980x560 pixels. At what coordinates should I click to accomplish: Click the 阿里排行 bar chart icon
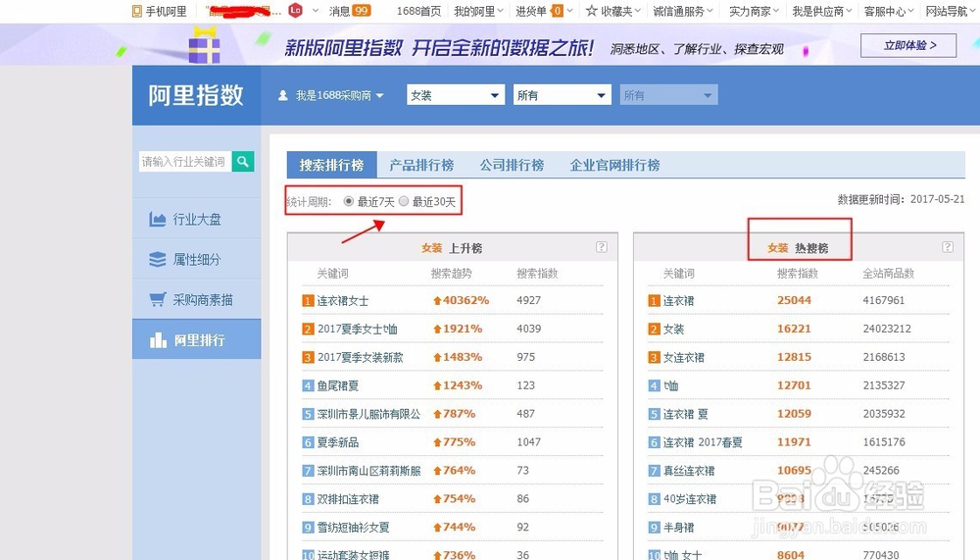pos(158,339)
